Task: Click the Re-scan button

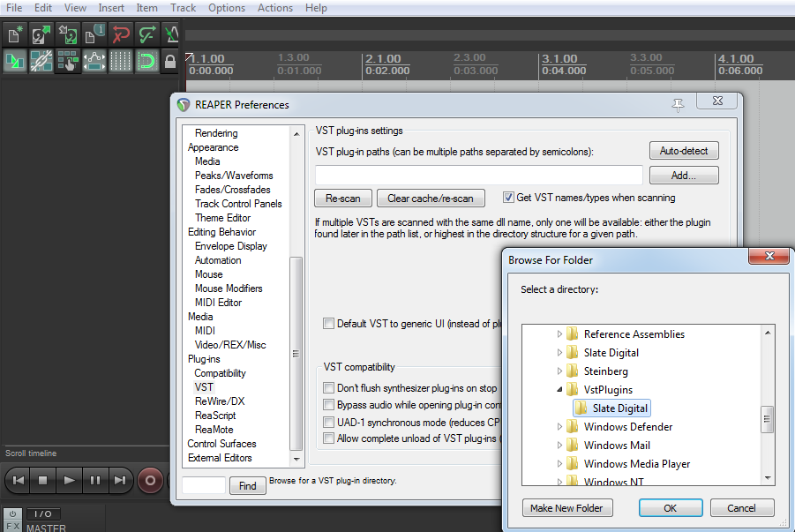Action: tap(343, 199)
